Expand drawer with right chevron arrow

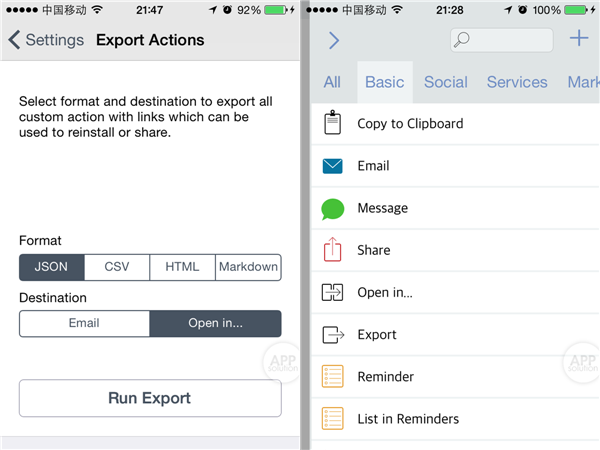334,41
